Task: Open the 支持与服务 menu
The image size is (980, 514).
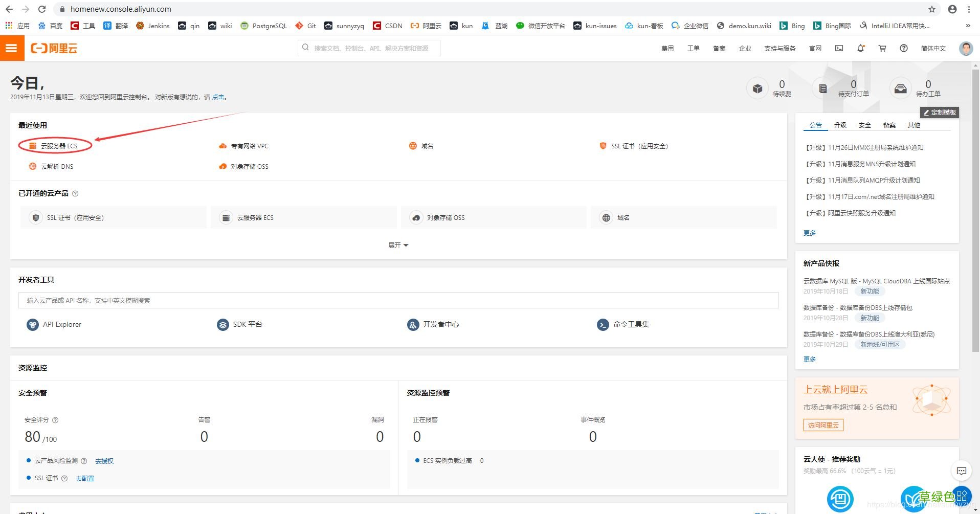Action: (x=780, y=48)
